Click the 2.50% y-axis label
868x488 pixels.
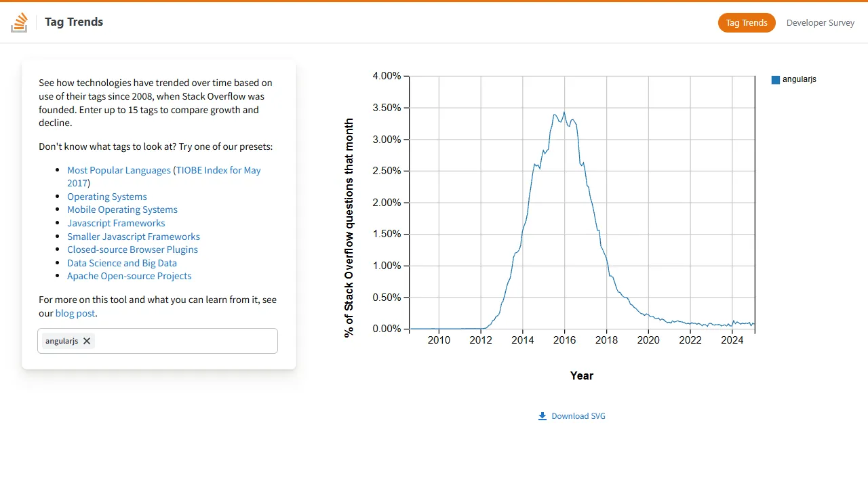pos(387,171)
